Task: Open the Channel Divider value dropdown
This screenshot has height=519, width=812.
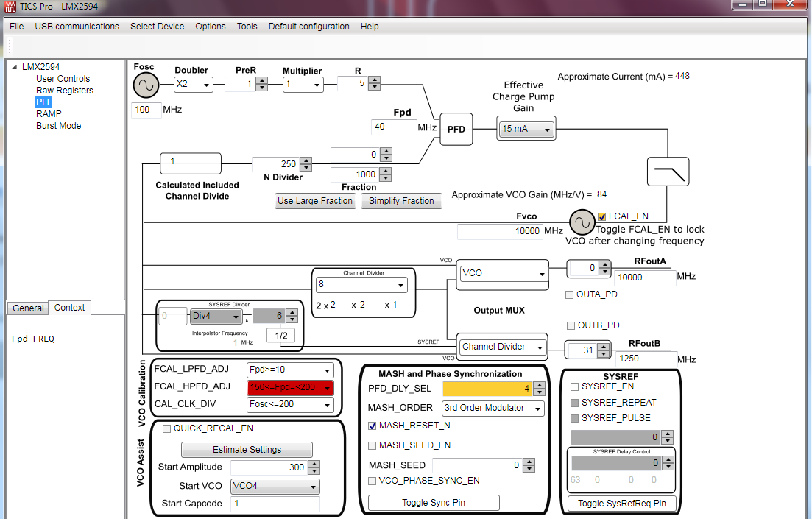Action: tap(362, 285)
